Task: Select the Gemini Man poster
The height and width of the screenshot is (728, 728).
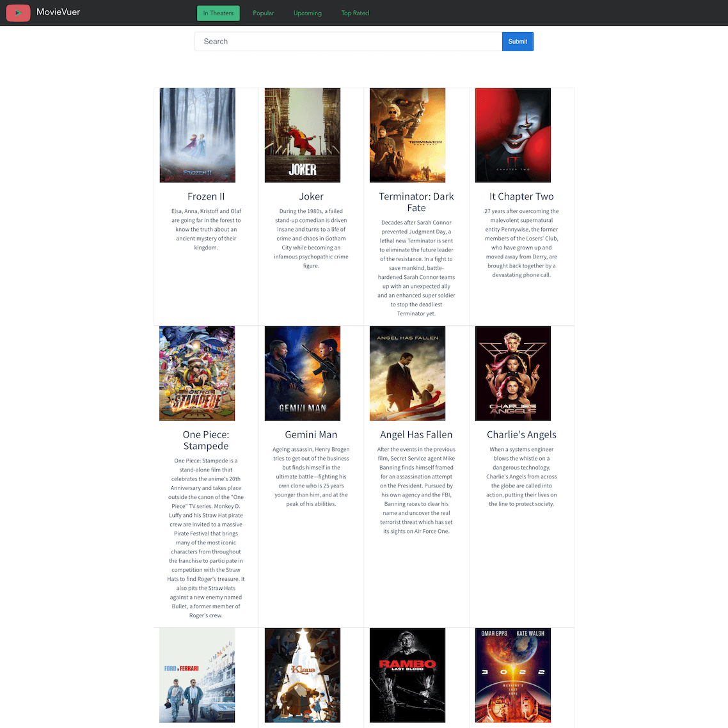Action: tap(302, 374)
